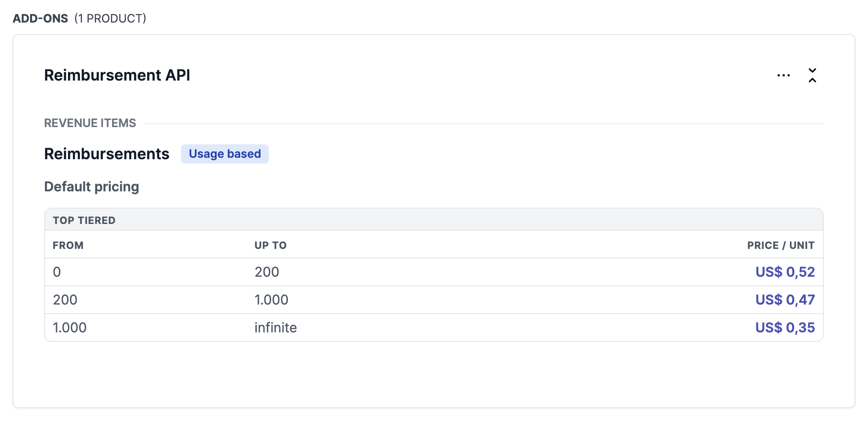This screenshot has width=868, height=423.
Task: Click the TOP TIERED table header
Action: pyautogui.click(x=84, y=220)
